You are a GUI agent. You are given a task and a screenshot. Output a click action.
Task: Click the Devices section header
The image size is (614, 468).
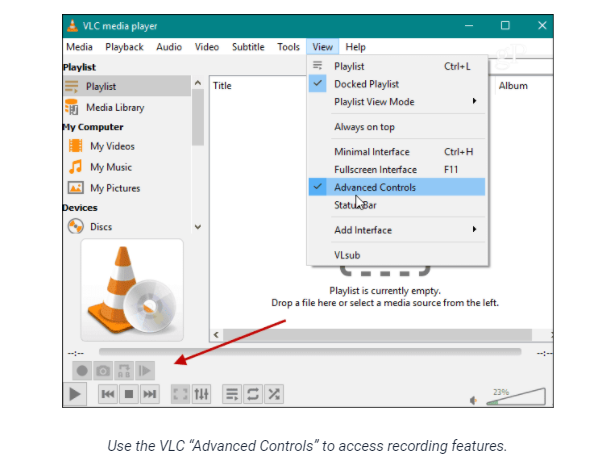[80, 208]
